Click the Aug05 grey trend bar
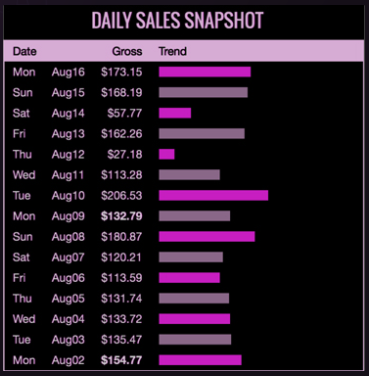This screenshot has height=376, width=369. point(194,298)
